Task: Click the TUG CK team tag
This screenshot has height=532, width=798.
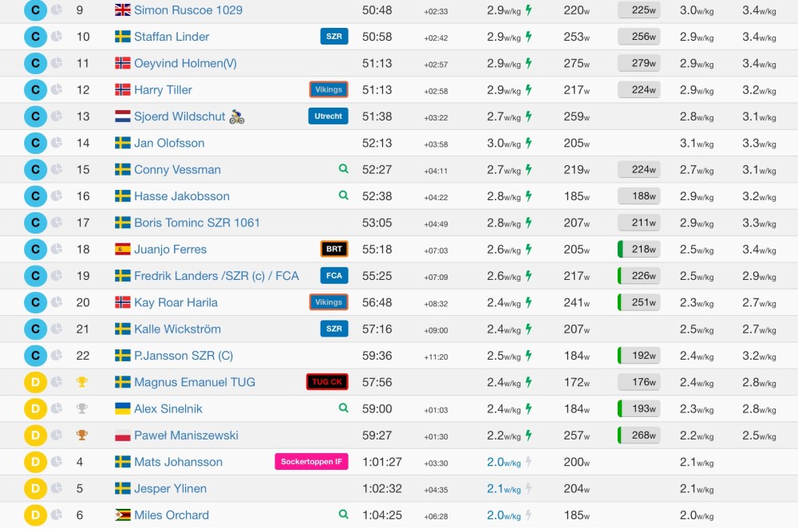Action: (x=327, y=382)
